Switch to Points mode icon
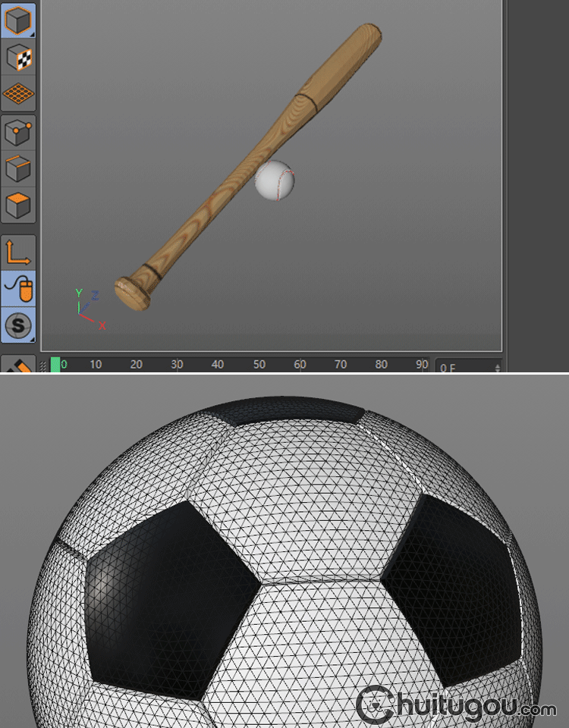Image resolution: width=569 pixels, height=728 pixels. 18,132
